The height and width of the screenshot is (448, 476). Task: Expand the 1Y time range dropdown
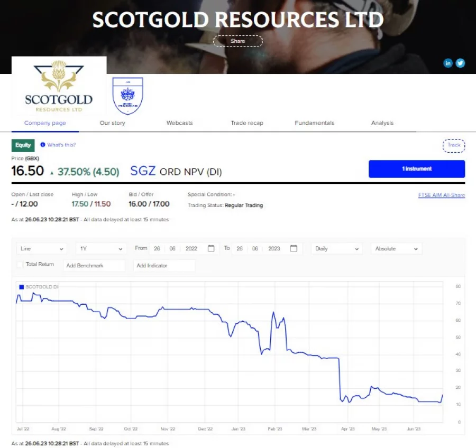tap(100, 248)
